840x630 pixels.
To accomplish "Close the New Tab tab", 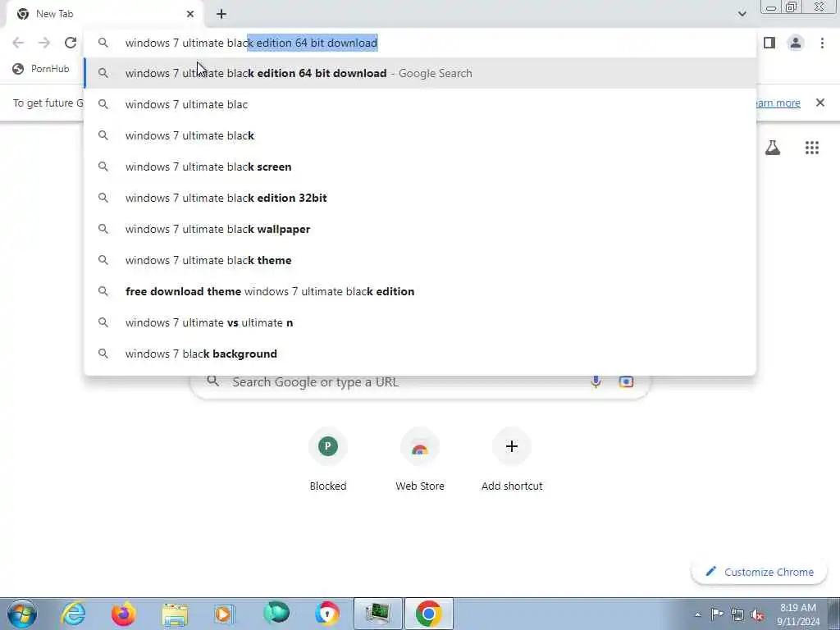I will click(x=190, y=14).
